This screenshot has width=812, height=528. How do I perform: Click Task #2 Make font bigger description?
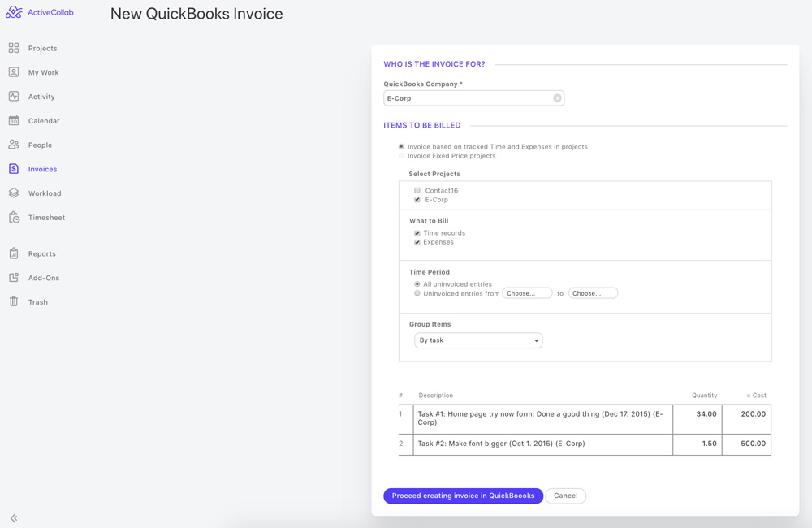[x=543, y=444]
